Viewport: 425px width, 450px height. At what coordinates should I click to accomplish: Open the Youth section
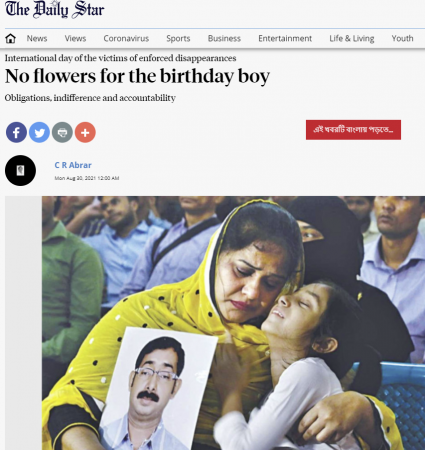coord(402,39)
